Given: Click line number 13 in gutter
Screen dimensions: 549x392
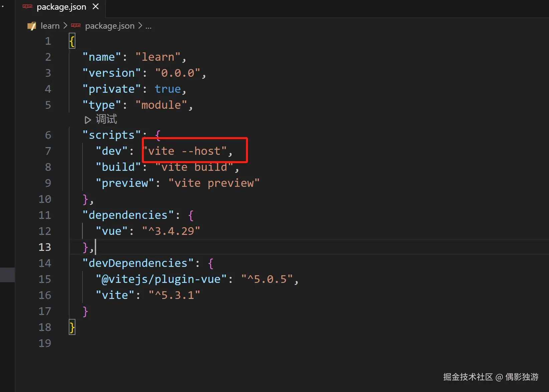Looking at the screenshot, I should point(45,247).
